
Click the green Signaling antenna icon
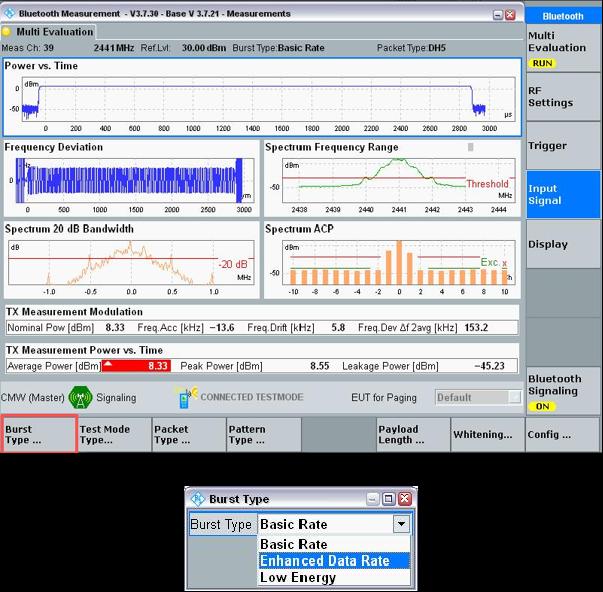click(x=80, y=397)
